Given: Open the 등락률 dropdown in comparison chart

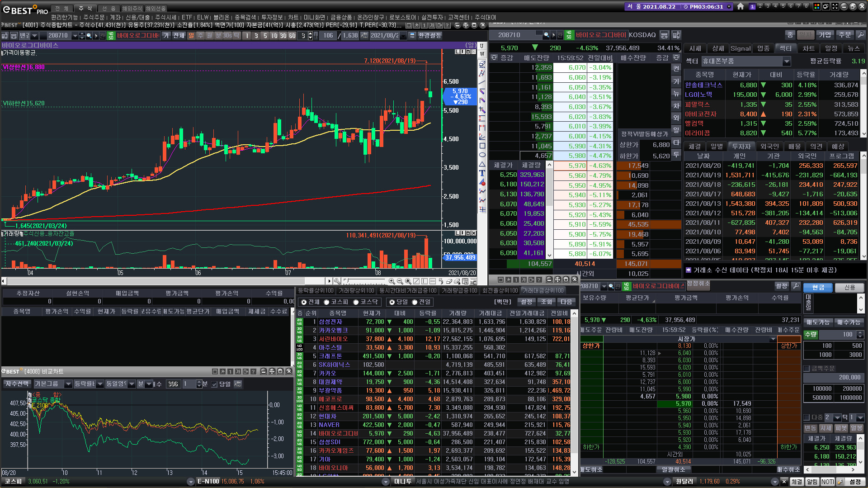Looking at the screenshot, I should point(100,384).
